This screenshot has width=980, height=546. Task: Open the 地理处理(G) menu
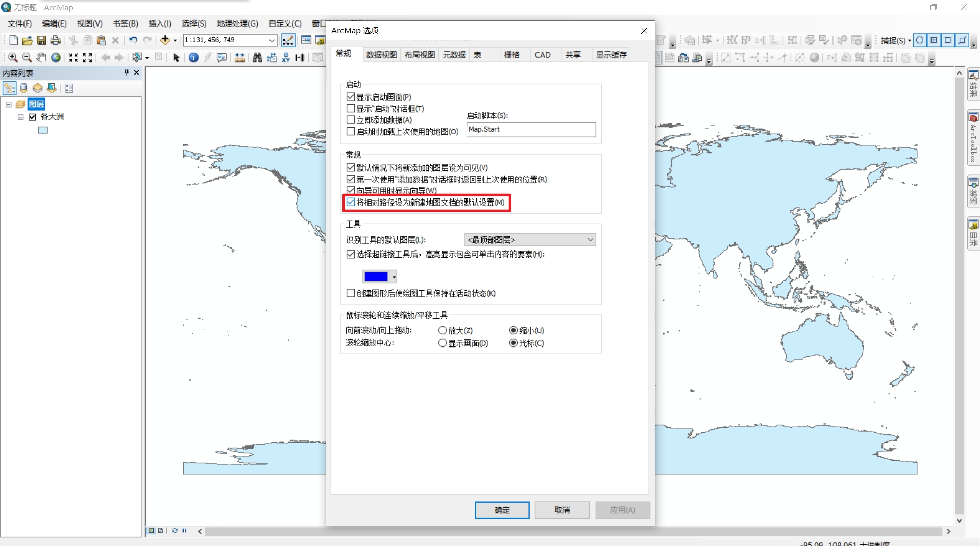[237, 23]
